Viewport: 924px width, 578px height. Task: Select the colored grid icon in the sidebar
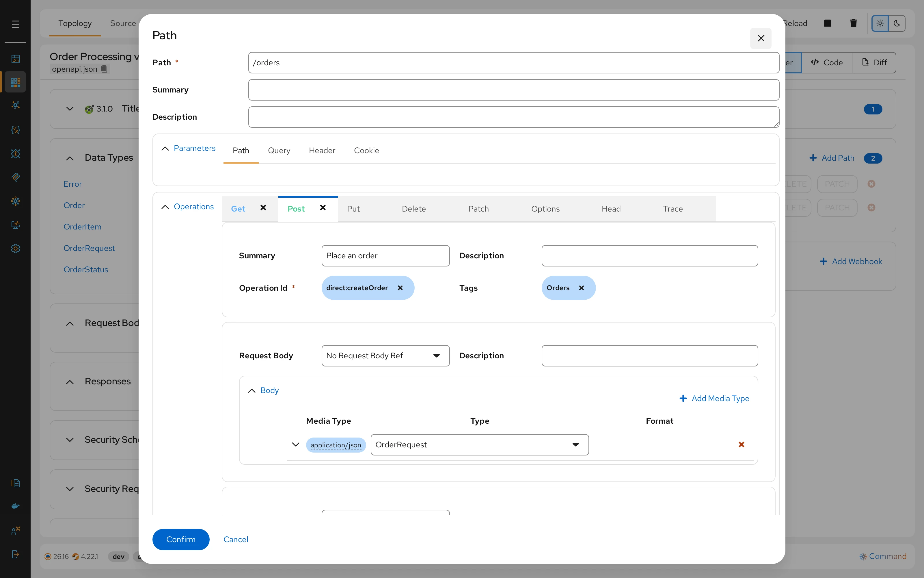point(15,82)
